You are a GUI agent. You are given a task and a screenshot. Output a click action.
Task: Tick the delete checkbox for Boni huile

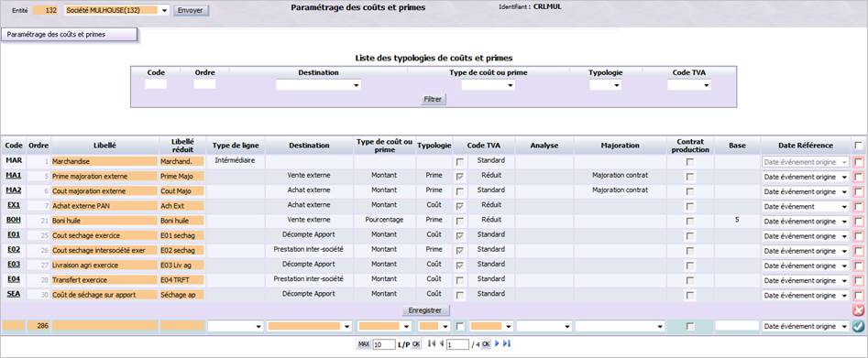[x=858, y=222]
